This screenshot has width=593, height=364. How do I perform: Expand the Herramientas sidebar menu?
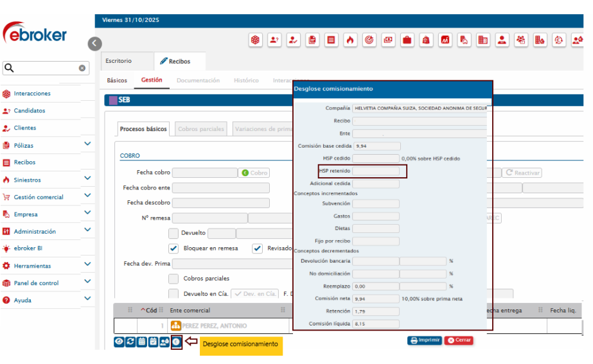click(87, 264)
